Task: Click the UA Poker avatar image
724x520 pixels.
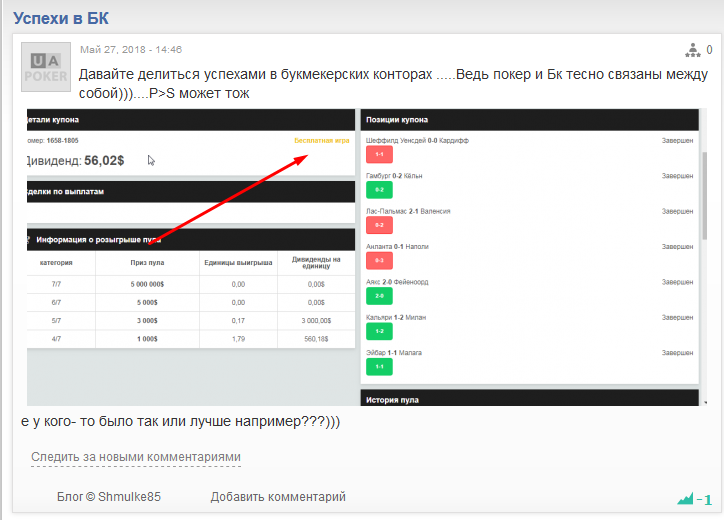Action: [46, 67]
